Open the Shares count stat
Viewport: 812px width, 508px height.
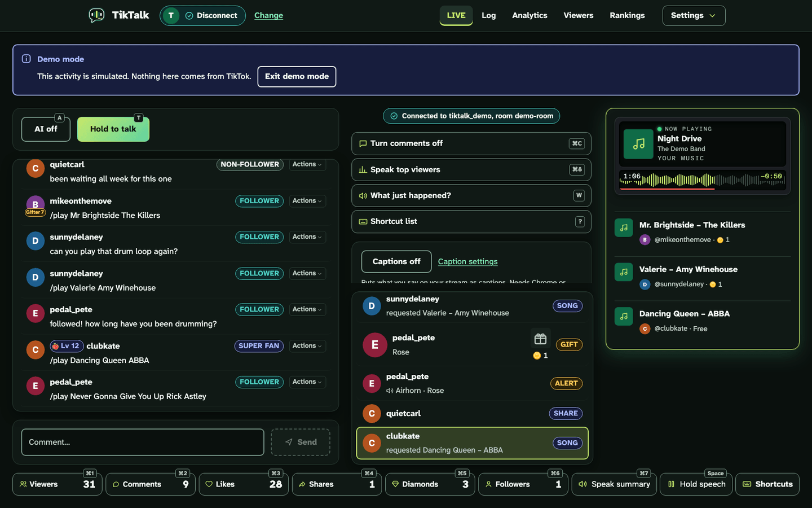click(x=337, y=484)
